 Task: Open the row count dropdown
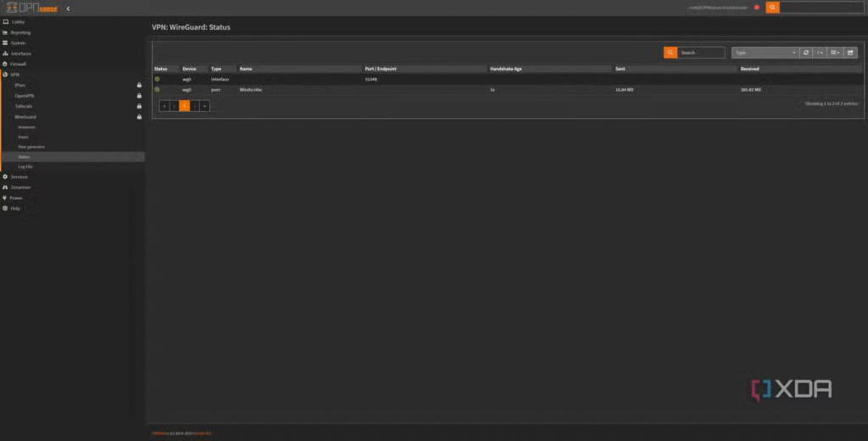pos(820,53)
